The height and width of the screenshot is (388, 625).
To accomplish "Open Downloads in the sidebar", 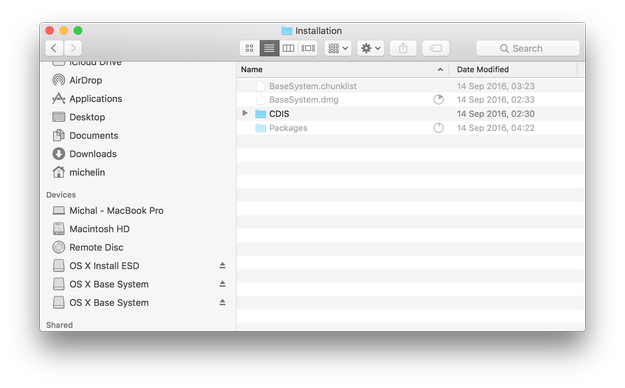I will click(93, 154).
